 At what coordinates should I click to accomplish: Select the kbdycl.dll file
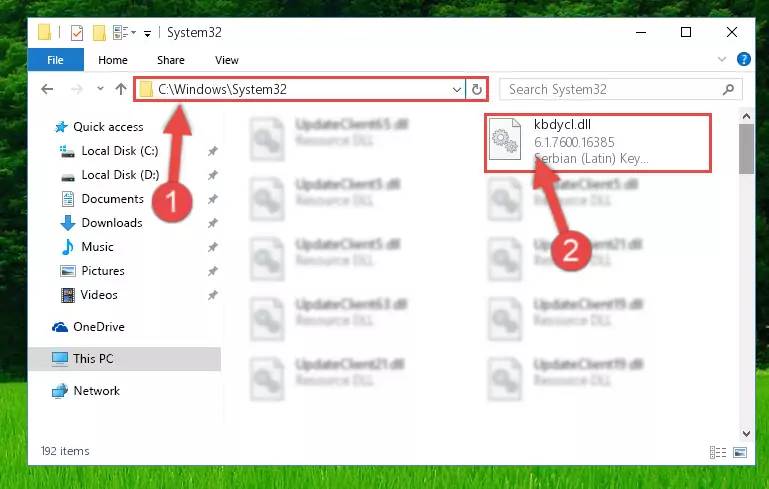coord(598,143)
